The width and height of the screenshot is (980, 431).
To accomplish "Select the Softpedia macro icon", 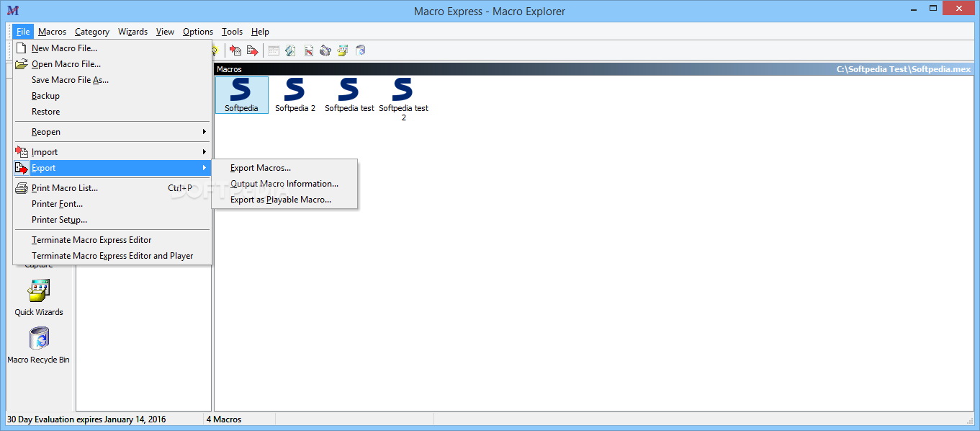I will [x=242, y=95].
